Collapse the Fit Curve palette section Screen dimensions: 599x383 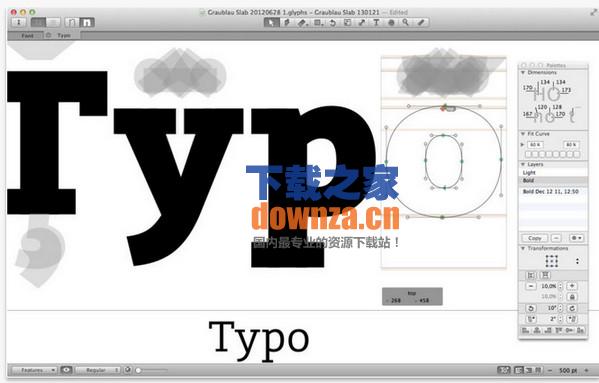(x=523, y=134)
